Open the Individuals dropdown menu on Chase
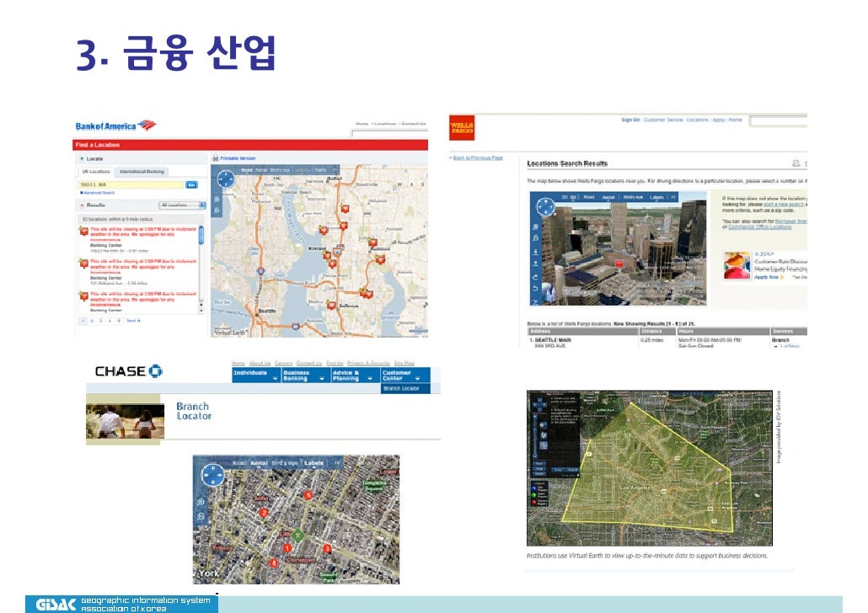Image resolution: width=868 pixels, height=613 pixels. 256,375
